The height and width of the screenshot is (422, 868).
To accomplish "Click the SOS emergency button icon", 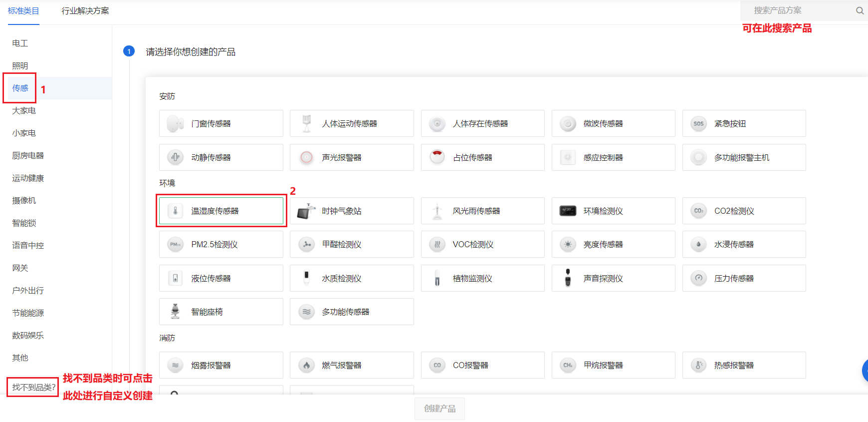I will coord(698,123).
